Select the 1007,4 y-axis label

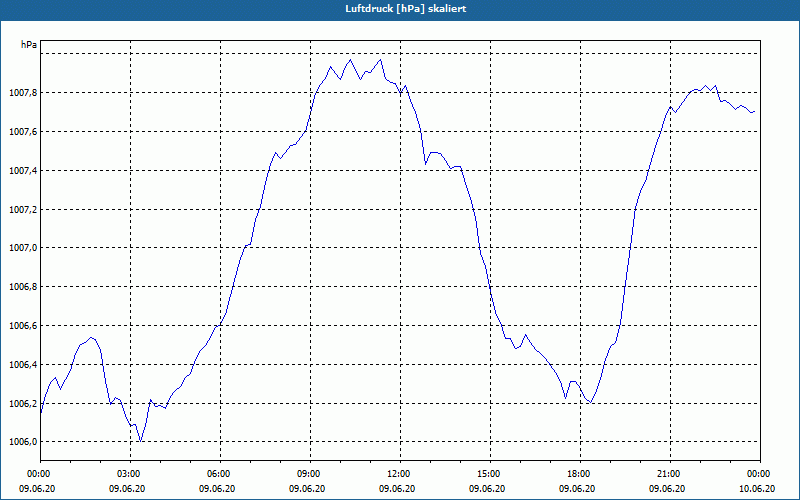(x=23, y=170)
